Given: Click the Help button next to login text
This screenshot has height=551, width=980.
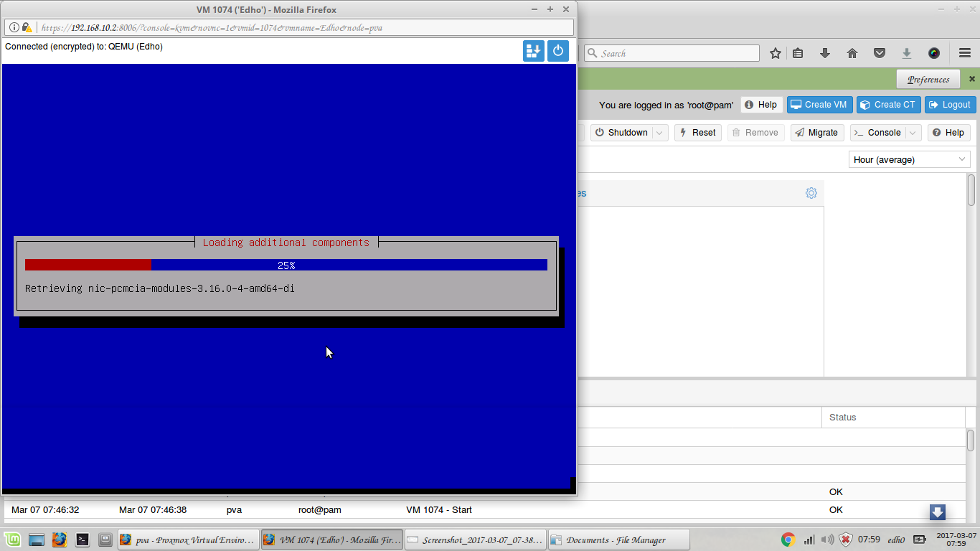Looking at the screenshot, I should (761, 105).
